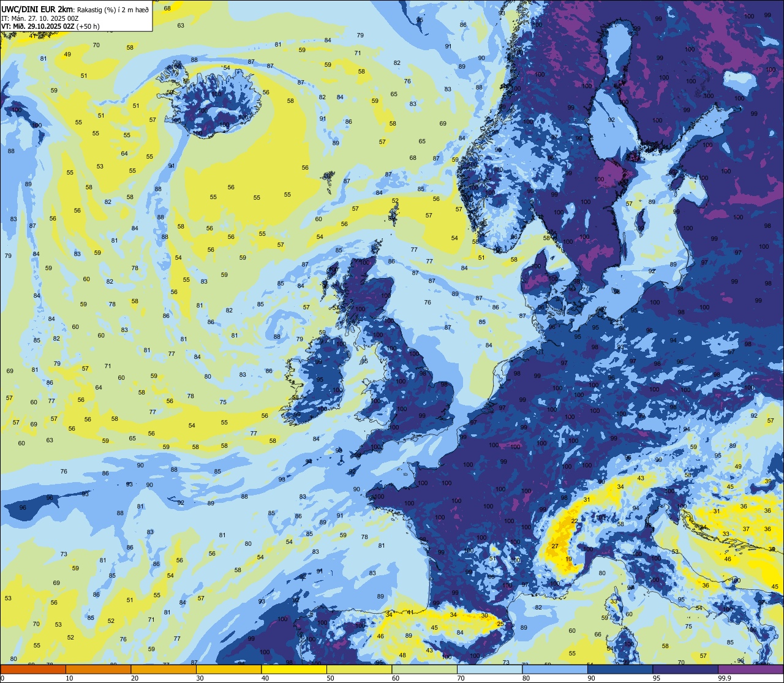This screenshot has height=683, width=784.
Task: Click the golden 30–40 legend swatch
Action: pos(228,670)
